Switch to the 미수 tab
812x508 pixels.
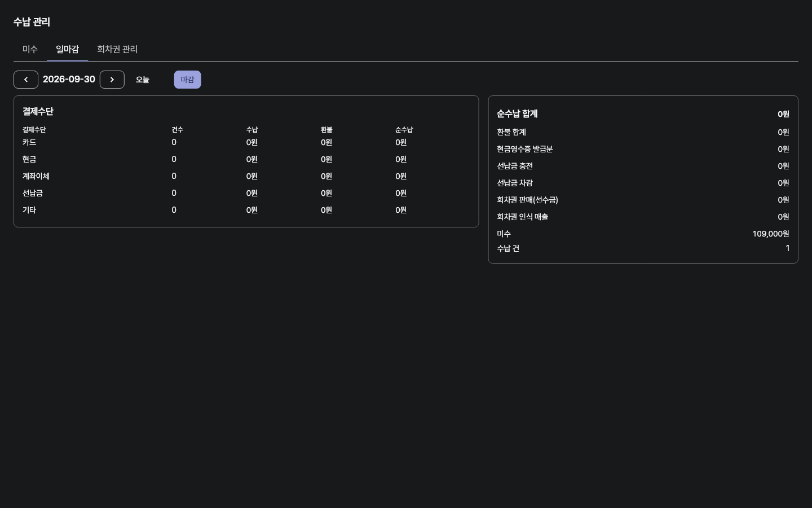[30, 49]
